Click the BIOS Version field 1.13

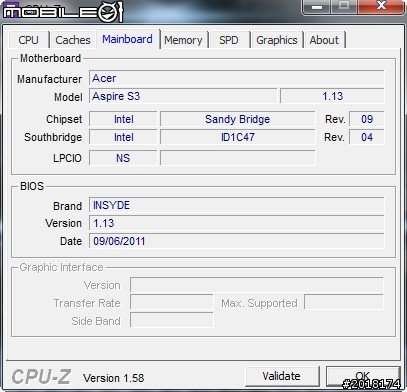[x=237, y=223]
